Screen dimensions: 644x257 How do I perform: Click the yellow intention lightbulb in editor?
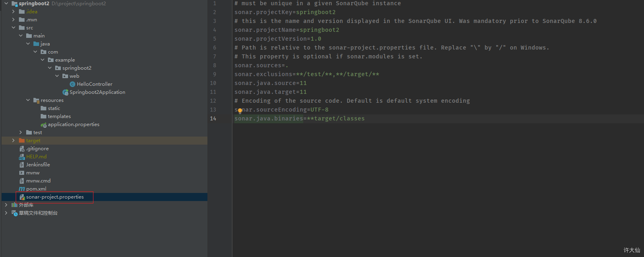[x=240, y=111]
